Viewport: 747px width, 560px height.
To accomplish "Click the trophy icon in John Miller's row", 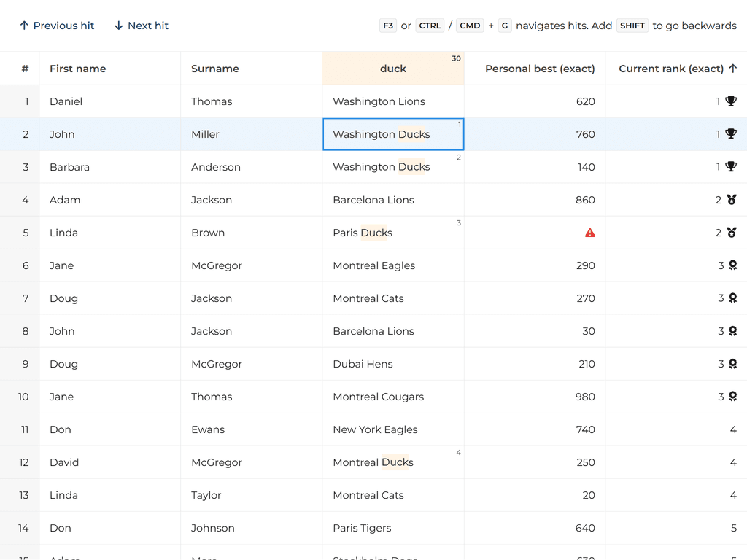I will point(731,134).
